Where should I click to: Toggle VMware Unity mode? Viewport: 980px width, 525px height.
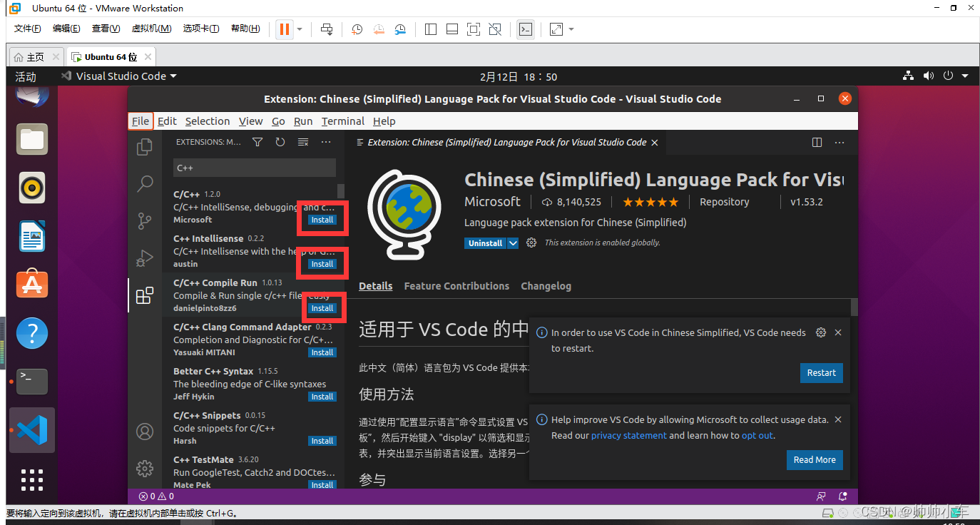point(495,29)
